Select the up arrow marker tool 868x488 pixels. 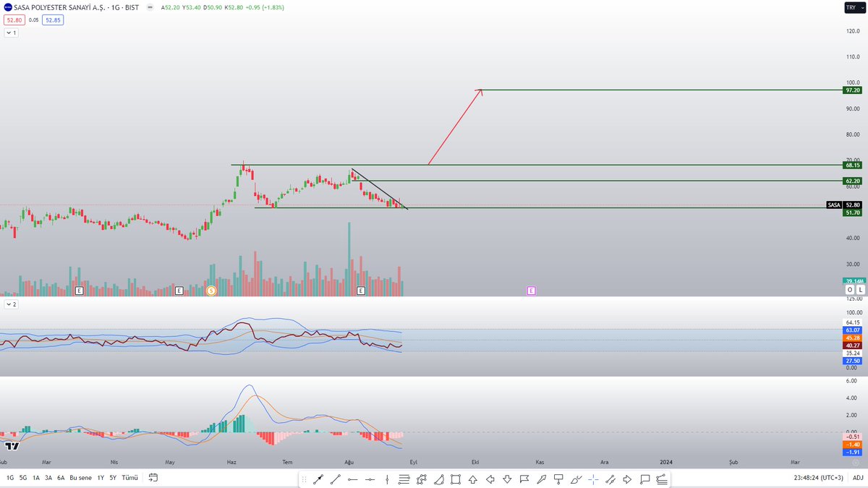(x=473, y=479)
